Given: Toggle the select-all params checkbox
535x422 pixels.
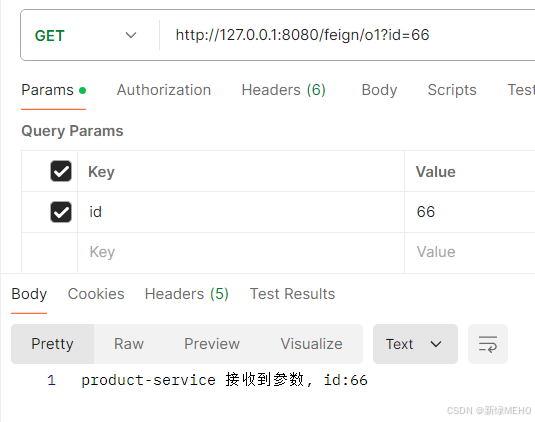Looking at the screenshot, I should tap(61, 171).
